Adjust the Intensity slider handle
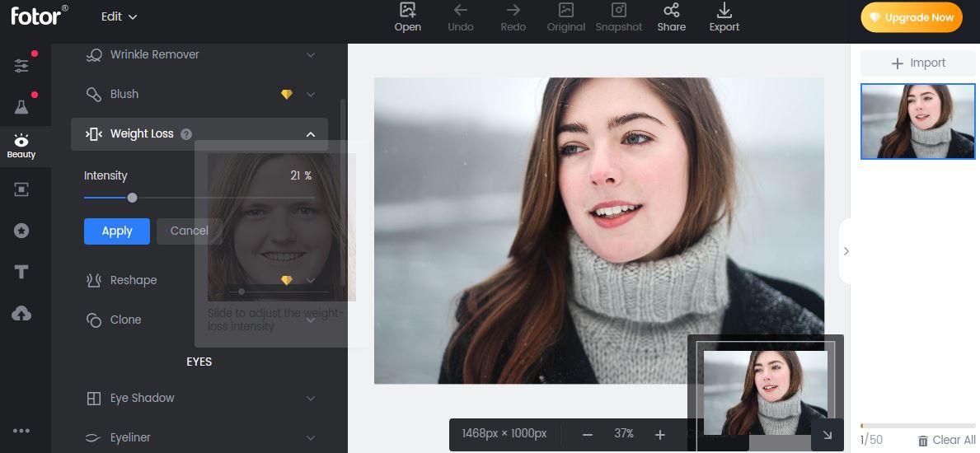 (132, 198)
